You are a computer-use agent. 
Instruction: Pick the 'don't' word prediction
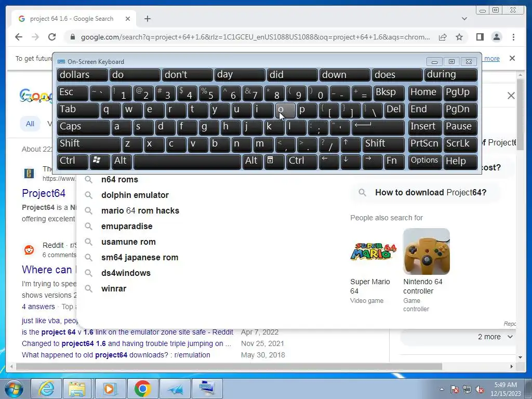[187, 75]
